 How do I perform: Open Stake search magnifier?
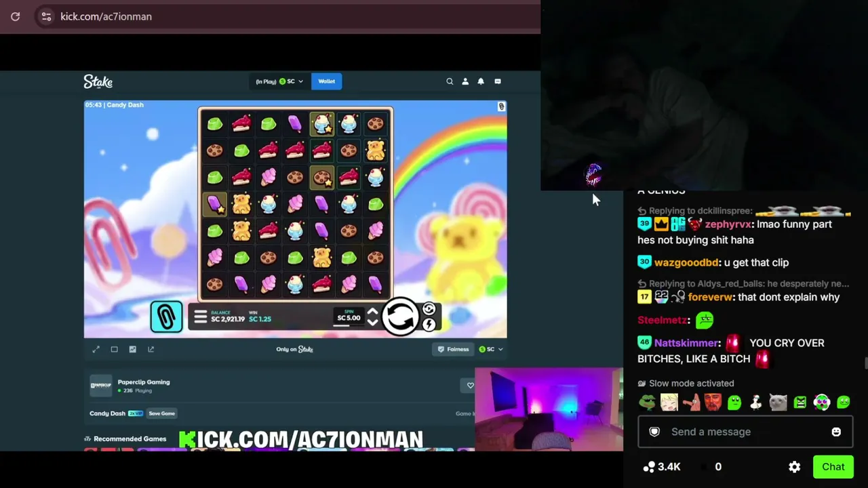(x=450, y=81)
